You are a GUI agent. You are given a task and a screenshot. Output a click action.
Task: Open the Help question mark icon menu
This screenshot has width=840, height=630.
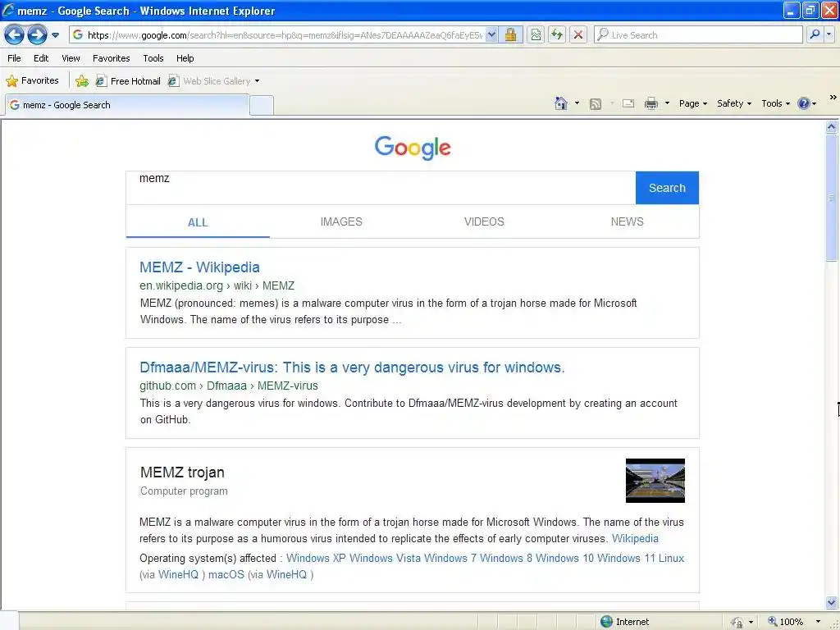point(807,103)
